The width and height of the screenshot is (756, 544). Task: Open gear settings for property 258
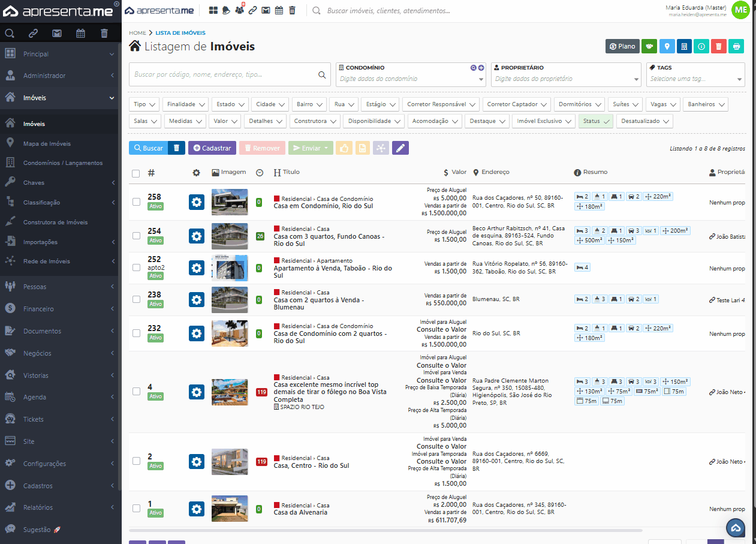(197, 202)
